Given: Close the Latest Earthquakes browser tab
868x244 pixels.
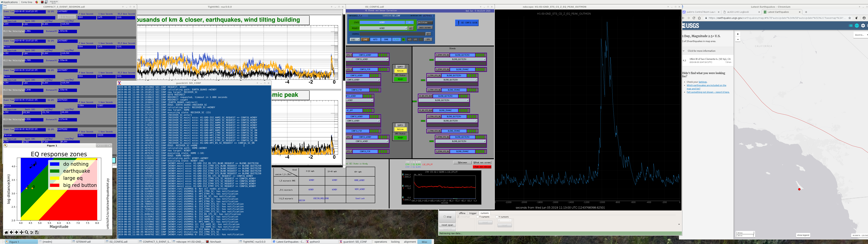Looking at the screenshot, I should (800, 12).
